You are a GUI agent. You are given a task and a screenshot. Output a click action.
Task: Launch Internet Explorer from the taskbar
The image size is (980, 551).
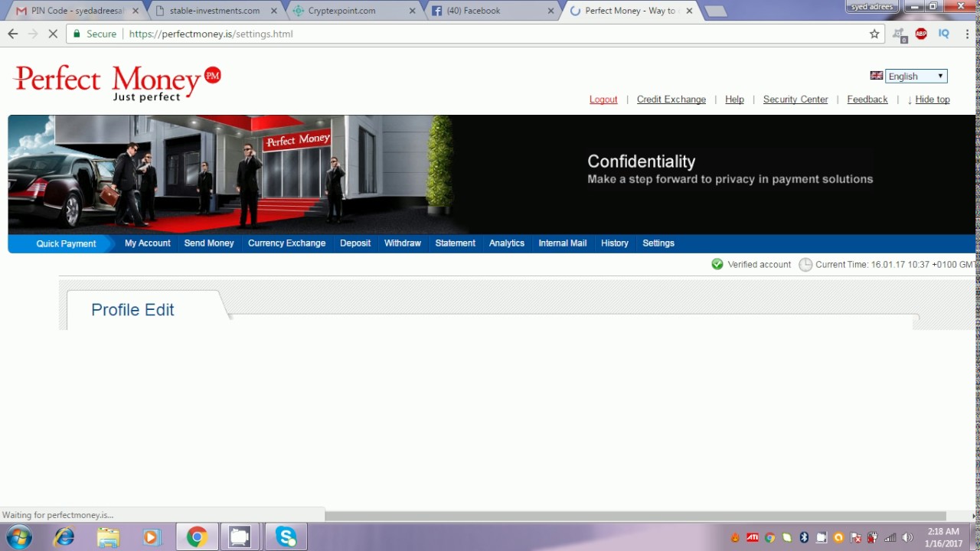(64, 537)
